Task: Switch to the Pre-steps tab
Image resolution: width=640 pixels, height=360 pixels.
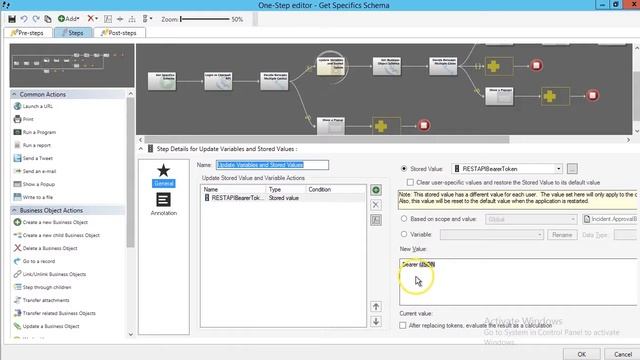Action: click(28, 33)
